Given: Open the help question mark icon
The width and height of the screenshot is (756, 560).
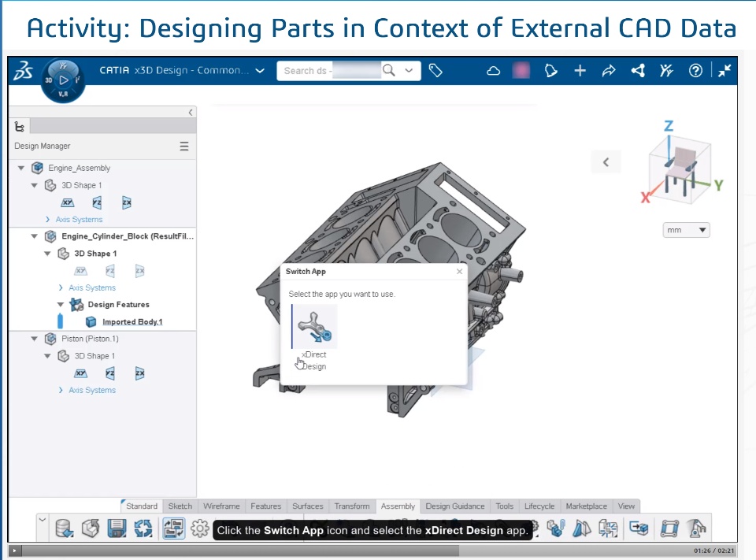Looking at the screenshot, I should click(x=695, y=71).
